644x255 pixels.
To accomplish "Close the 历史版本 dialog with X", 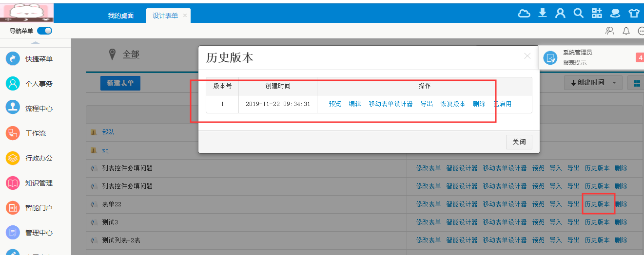I will click(527, 56).
